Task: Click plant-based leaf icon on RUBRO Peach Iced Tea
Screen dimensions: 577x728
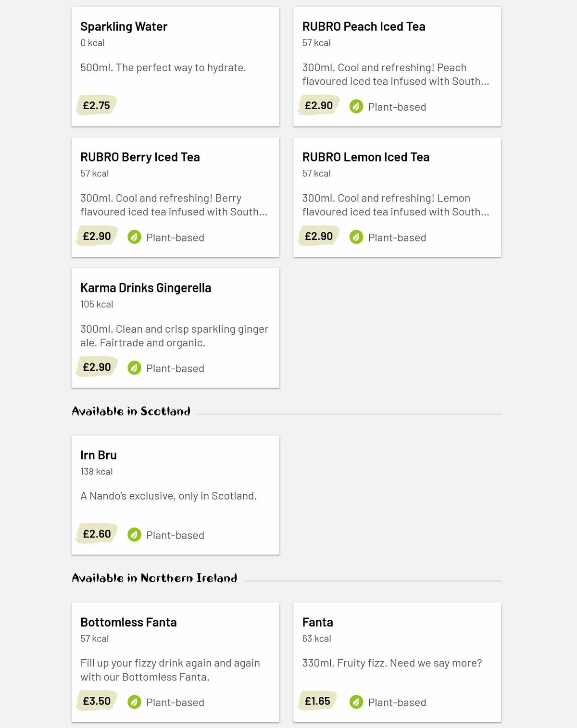Action: [356, 106]
